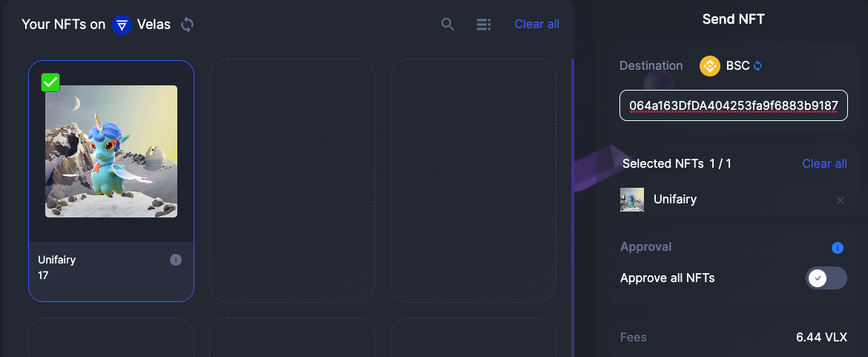Switch destination chain via BSC swap icon
This screenshot has width=868, height=357.
[758, 66]
